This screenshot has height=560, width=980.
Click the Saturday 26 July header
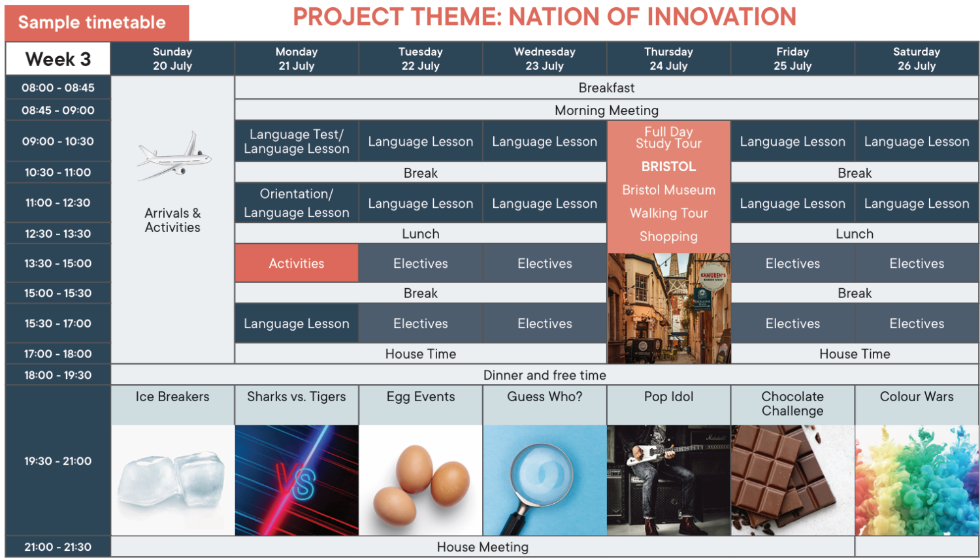coord(917,59)
